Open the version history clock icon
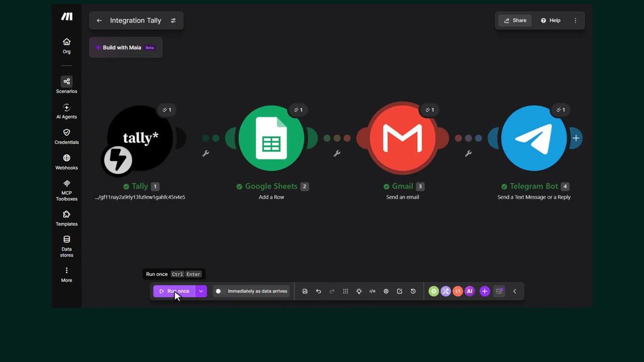Viewport: 644px width, 362px height. tap(413, 291)
